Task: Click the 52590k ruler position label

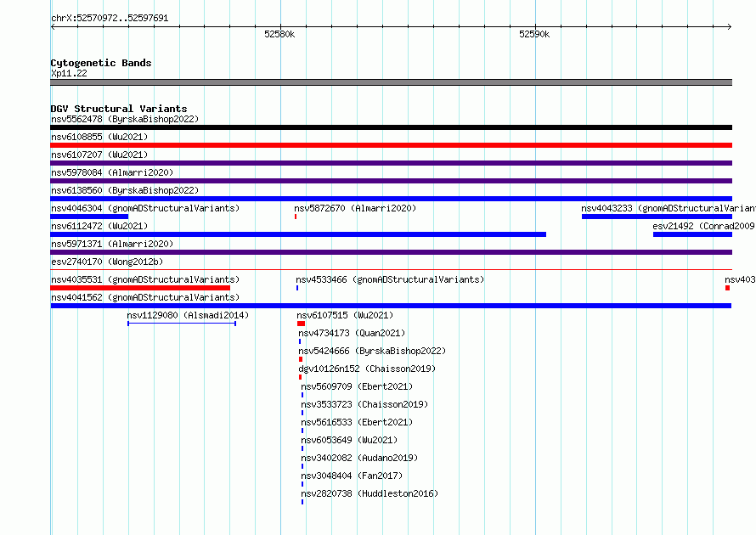Action: (x=534, y=34)
